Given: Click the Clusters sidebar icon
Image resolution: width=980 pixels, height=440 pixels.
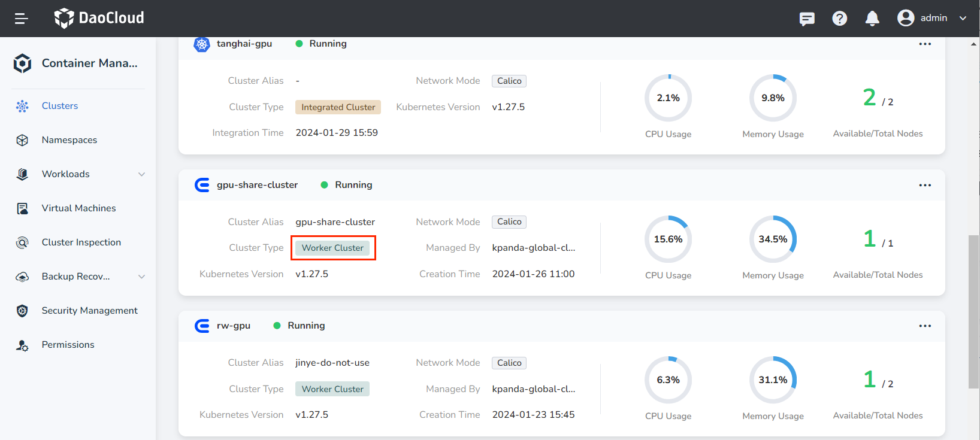Looking at the screenshot, I should click(22, 106).
